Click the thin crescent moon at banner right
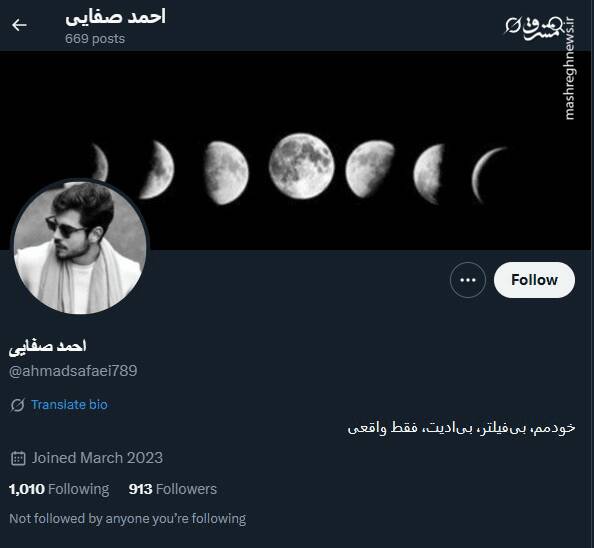Screen dimensions: 594x548 pos(489,175)
